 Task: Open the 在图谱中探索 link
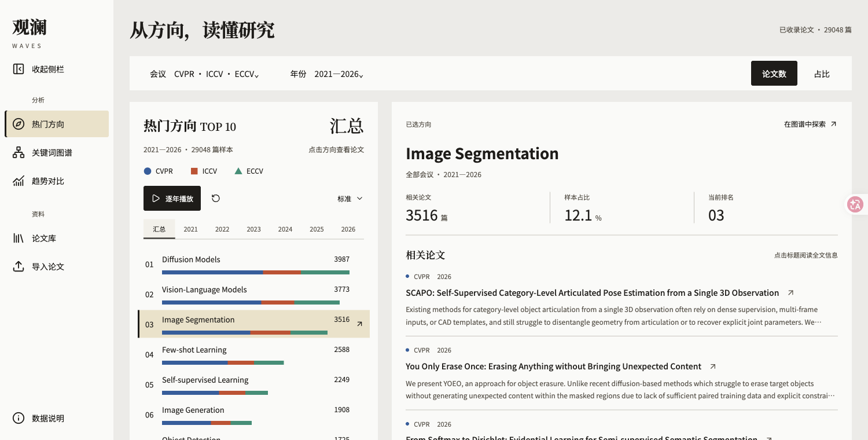[811, 124]
